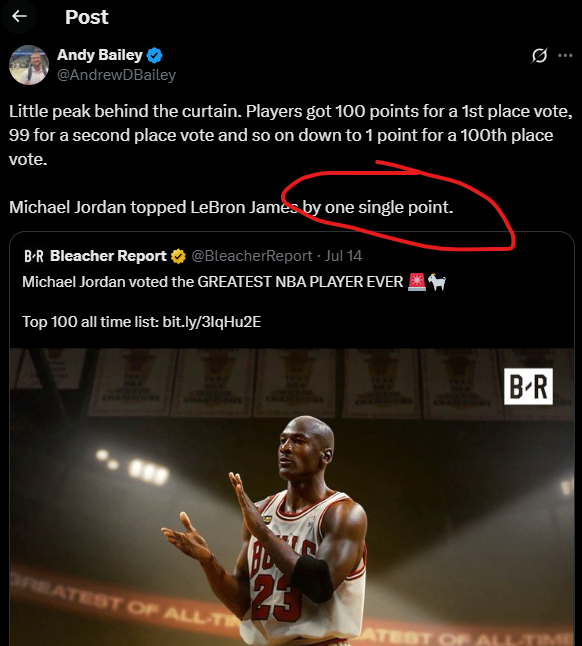Open the @BleacherReport handle
Screen dimensions: 582x646
coord(252,256)
